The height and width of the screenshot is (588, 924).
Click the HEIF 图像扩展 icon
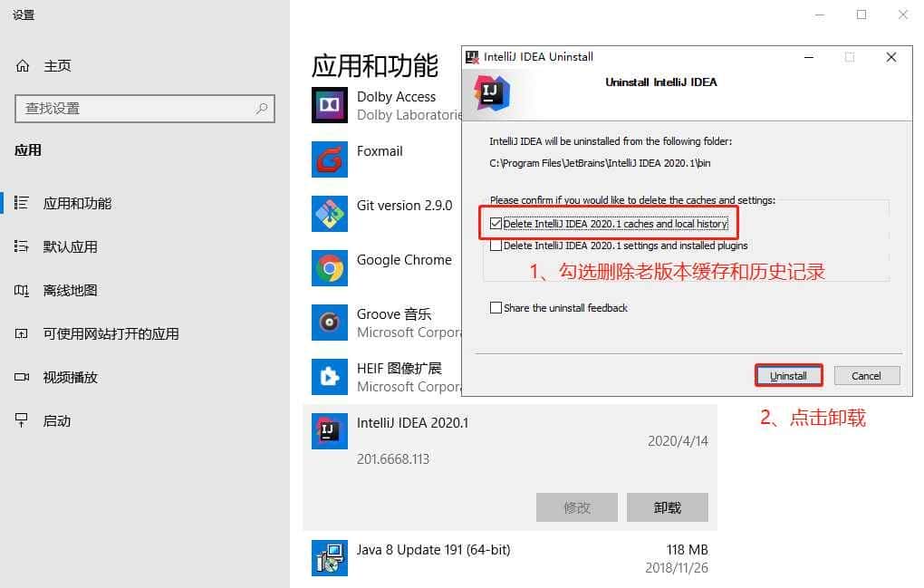330,377
